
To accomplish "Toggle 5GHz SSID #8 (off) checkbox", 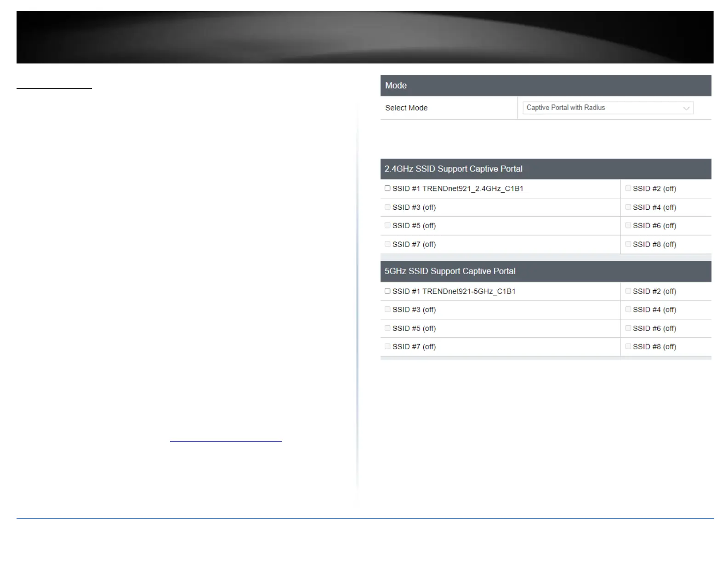I will [x=628, y=346].
